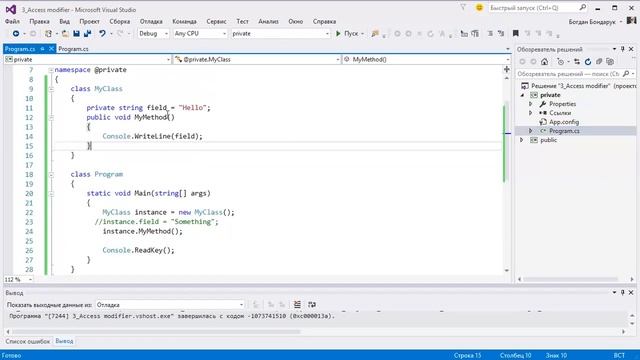The height and width of the screenshot is (360, 640).
Task: Collapse the class Program code region
Action: [51, 174]
